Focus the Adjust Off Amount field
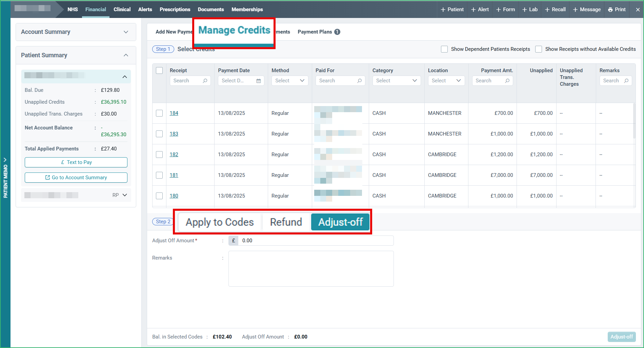 pyautogui.click(x=316, y=241)
